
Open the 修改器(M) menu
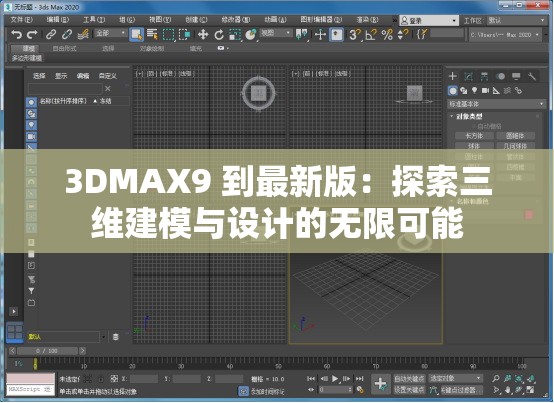point(236,20)
